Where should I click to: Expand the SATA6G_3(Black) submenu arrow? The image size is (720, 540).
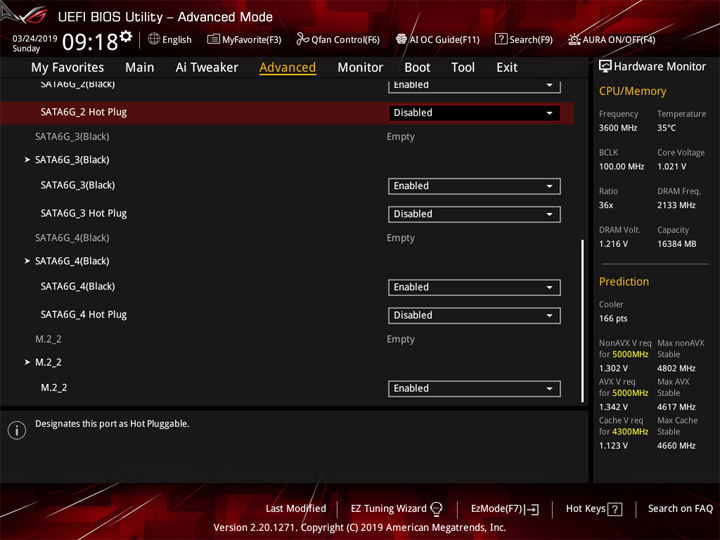point(27,160)
